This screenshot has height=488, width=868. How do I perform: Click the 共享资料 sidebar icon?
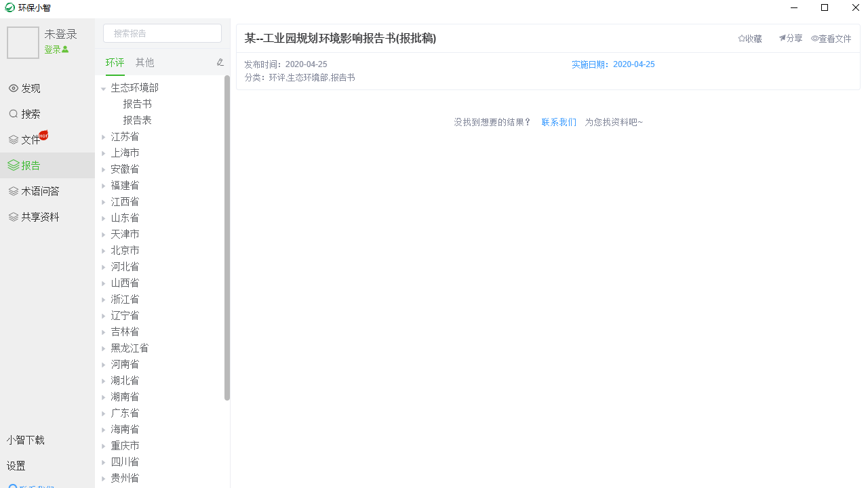[x=13, y=216]
